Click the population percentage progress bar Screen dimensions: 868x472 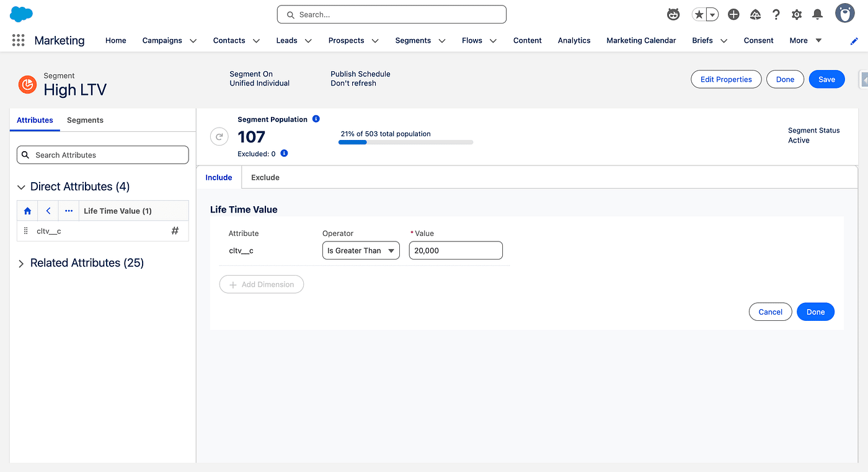coord(405,142)
